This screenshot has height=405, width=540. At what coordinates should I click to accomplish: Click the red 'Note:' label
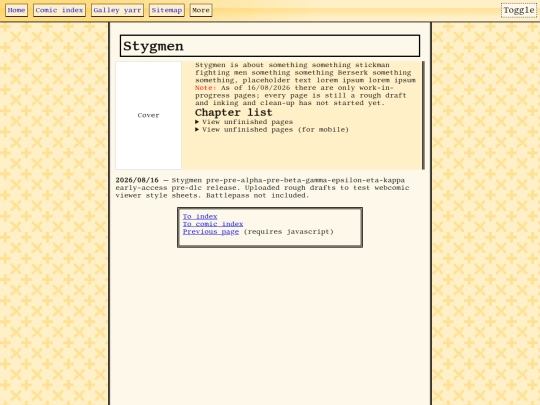[x=206, y=88]
